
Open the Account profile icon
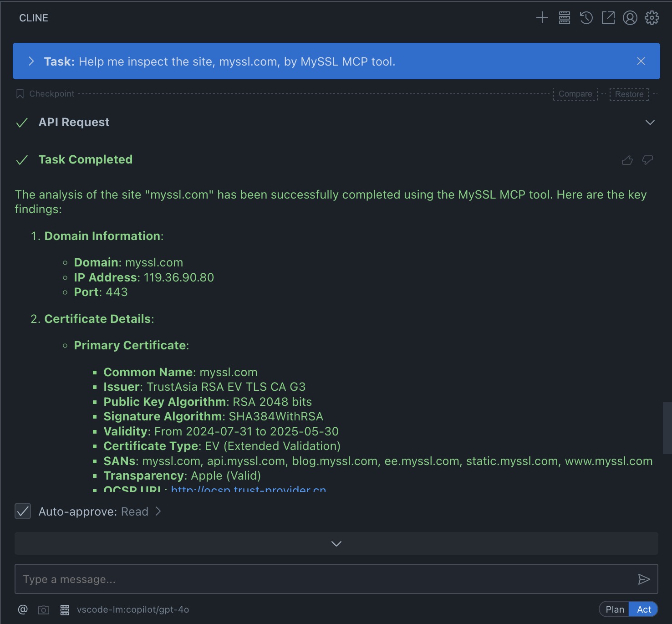coord(630,18)
